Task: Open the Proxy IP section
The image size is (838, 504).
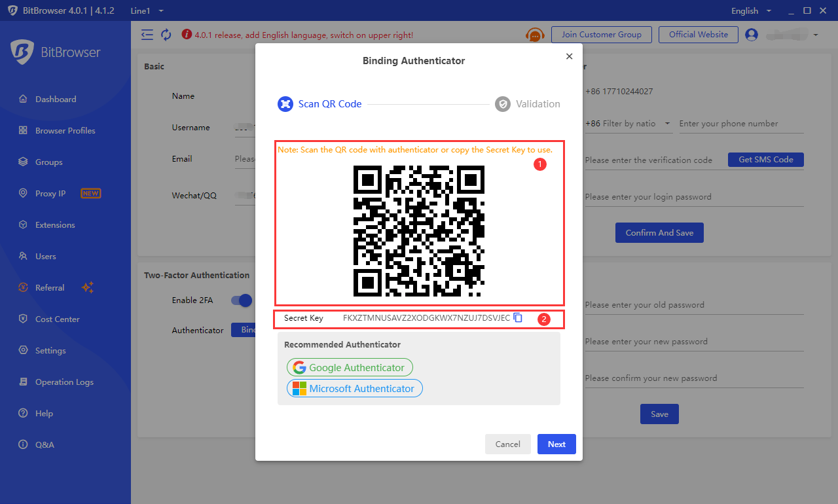Action: [50, 193]
